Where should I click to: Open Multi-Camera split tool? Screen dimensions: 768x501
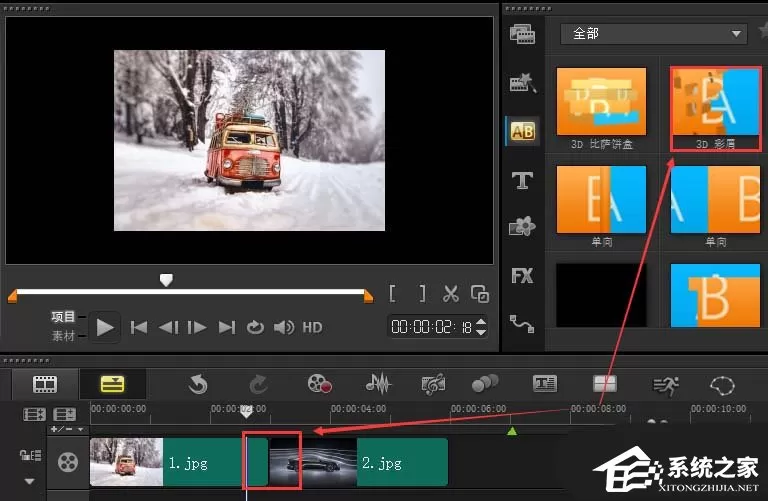point(604,384)
